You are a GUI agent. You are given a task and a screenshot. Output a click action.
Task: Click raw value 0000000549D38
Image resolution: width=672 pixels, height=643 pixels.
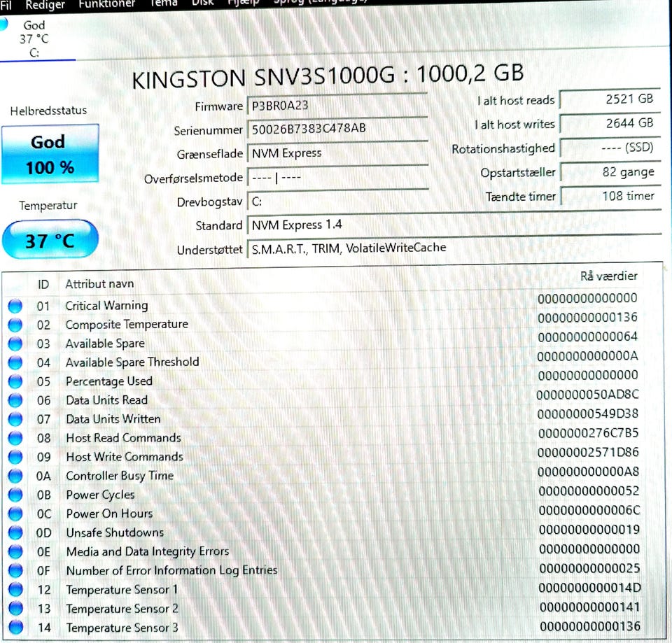tap(588, 414)
